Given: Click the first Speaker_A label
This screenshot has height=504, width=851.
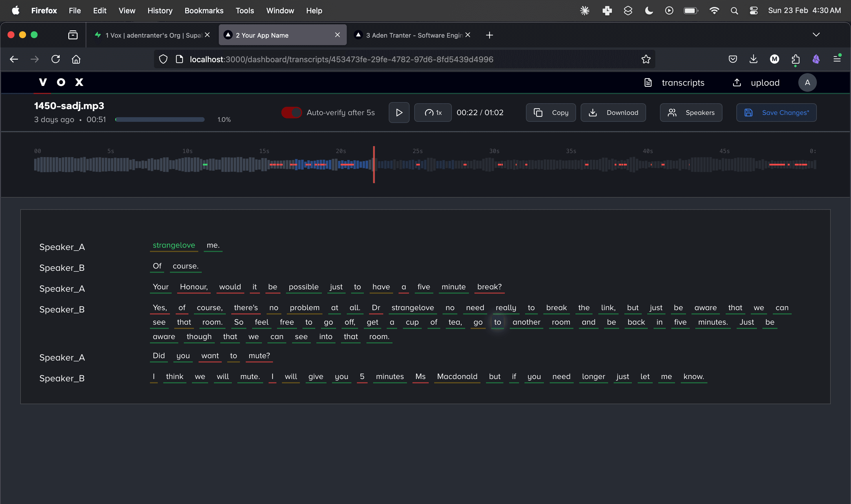Looking at the screenshot, I should [62, 247].
